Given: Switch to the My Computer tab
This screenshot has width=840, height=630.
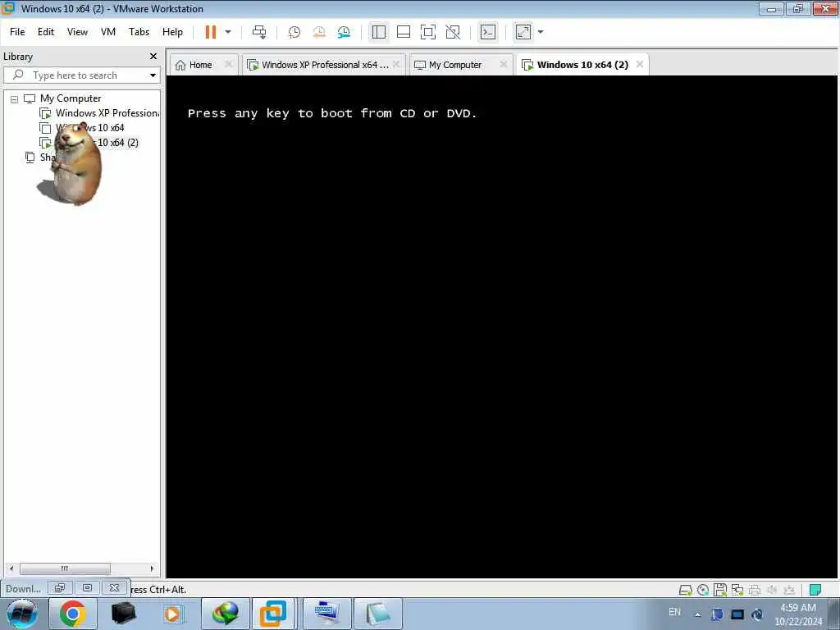Looking at the screenshot, I should (455, 65).
